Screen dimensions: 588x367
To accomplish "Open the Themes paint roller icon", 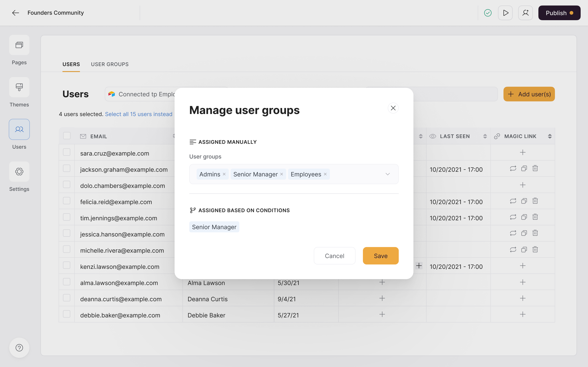I will pyautogui.click(x=19, y=87).
